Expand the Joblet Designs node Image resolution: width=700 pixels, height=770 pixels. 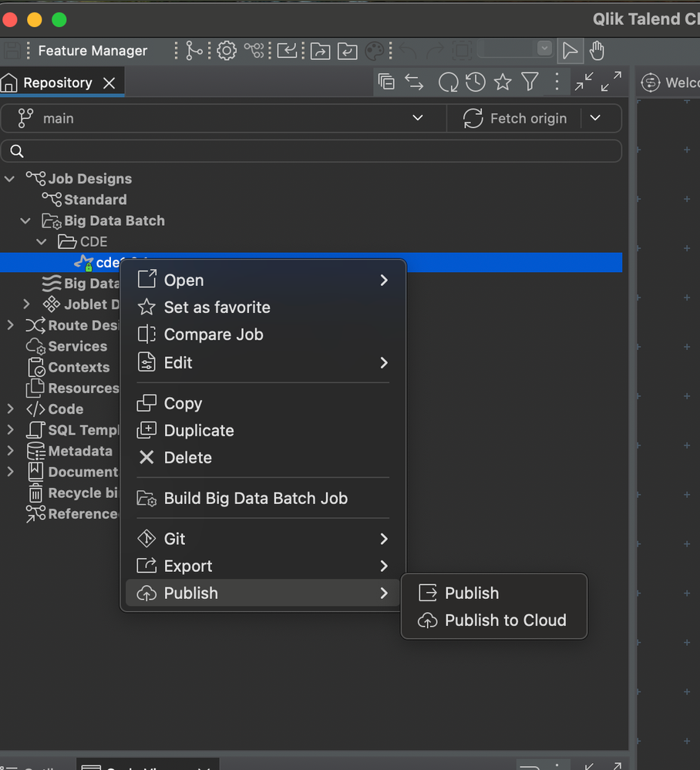[x=26, y=304]
